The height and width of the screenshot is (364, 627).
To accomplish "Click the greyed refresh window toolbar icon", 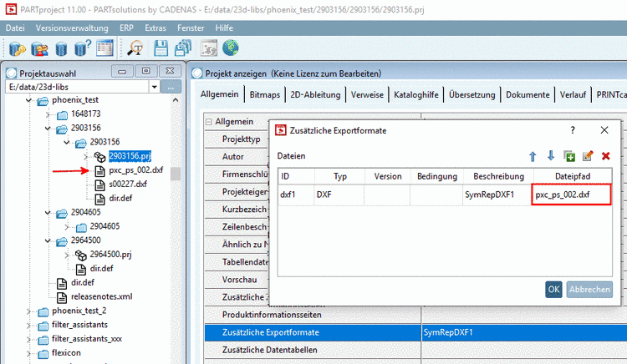I will (x=209, y=48).
